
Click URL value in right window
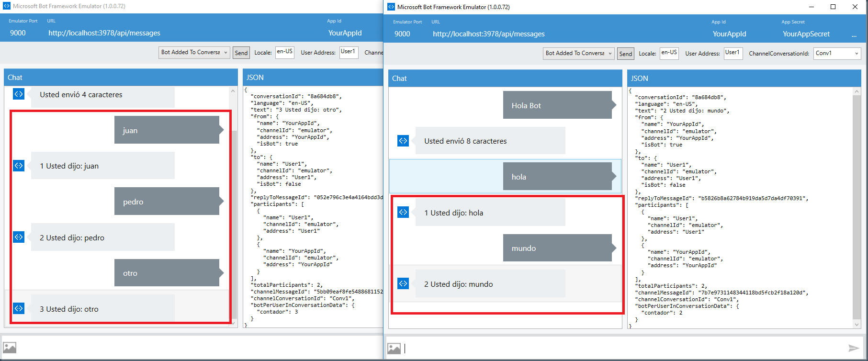(x=489, y=34)
